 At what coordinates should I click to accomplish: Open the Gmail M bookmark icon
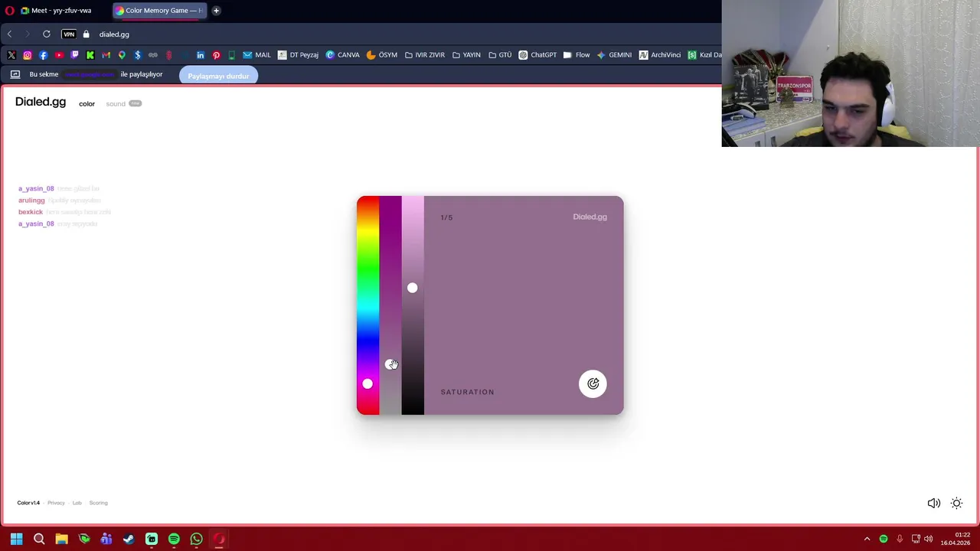point(106,55)
